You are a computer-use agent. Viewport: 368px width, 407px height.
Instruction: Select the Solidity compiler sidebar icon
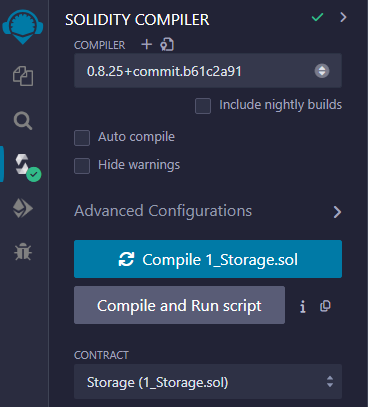click(27, 166)
